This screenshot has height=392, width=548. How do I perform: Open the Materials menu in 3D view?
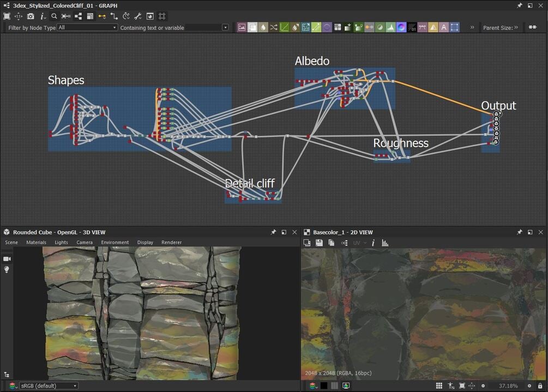click(x=37, y=242)
